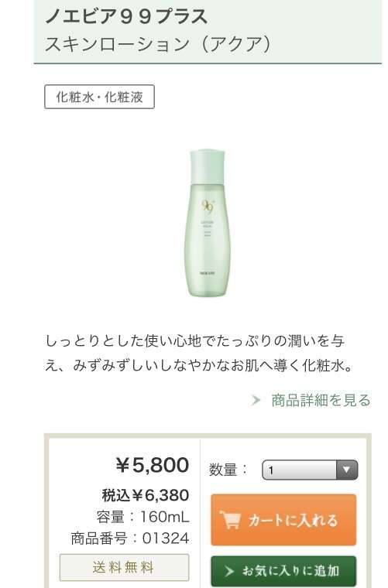Click the 99 logo on the bottle
The image size is (388, 588).
tap(208, 206)
